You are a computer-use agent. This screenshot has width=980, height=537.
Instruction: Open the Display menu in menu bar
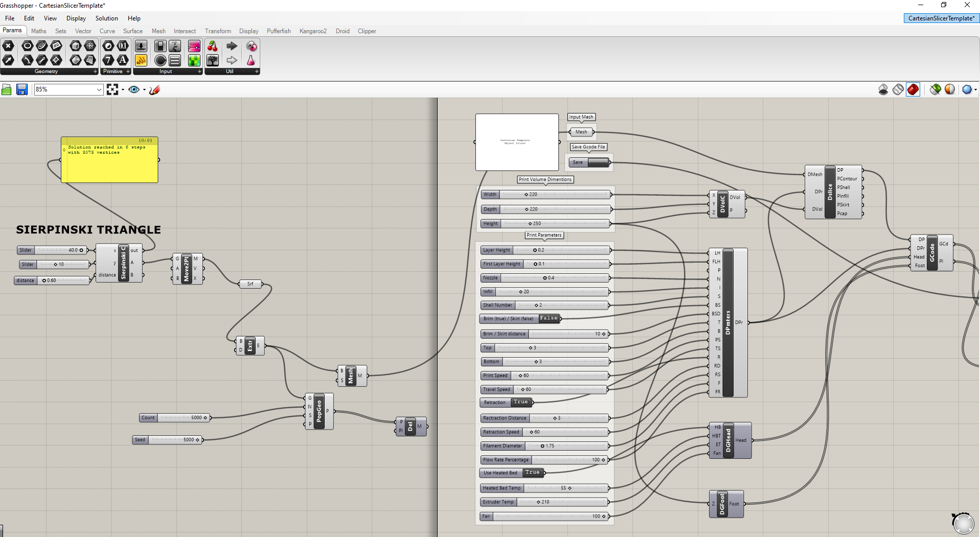coord(76,18)
